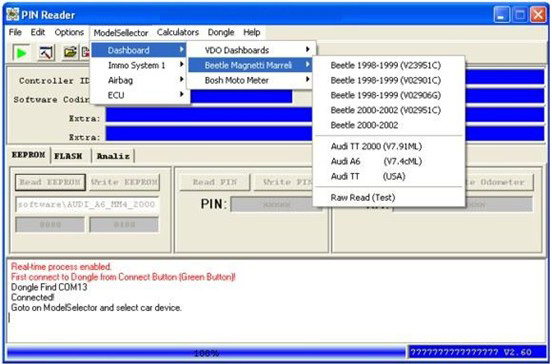Expand the Immo System 1 submenu

139,65
